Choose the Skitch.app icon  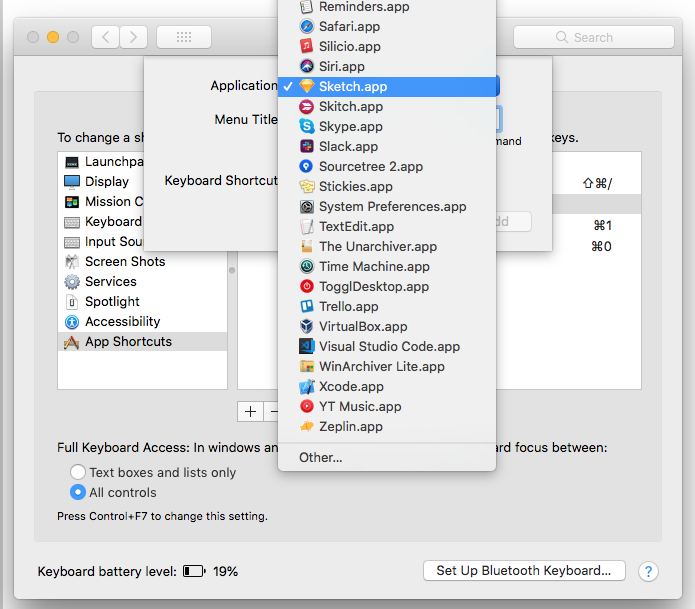(x=306, y=106)
